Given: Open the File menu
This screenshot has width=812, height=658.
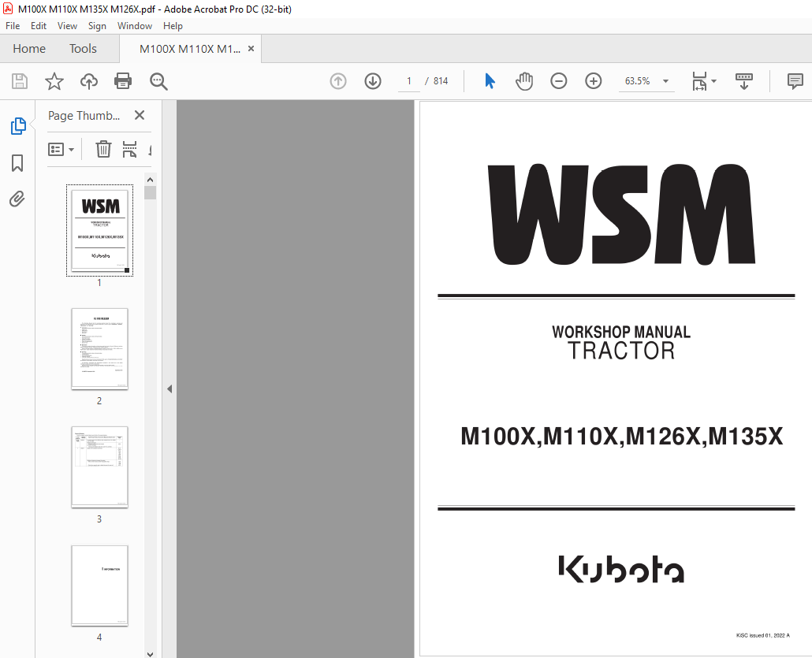Looking at the screenshot, I should (13, 26).
